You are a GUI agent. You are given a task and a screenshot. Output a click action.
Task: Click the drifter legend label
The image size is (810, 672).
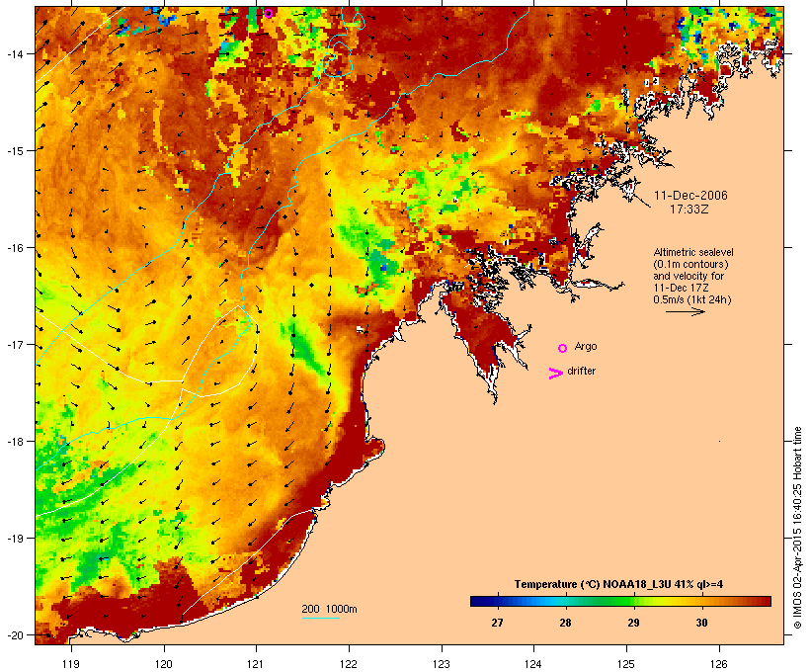581,371
